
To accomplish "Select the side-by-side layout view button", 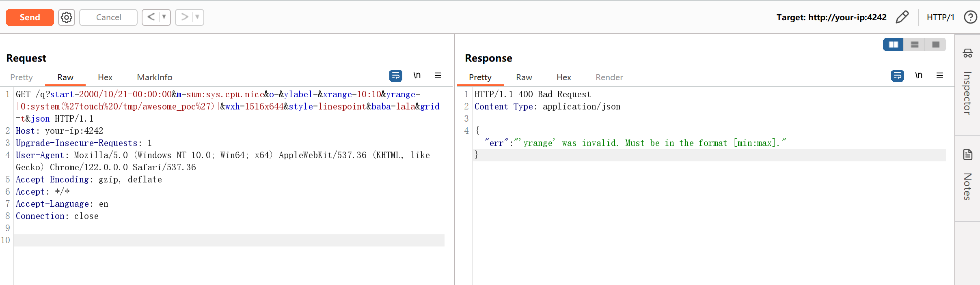I will tap(893, 45).
